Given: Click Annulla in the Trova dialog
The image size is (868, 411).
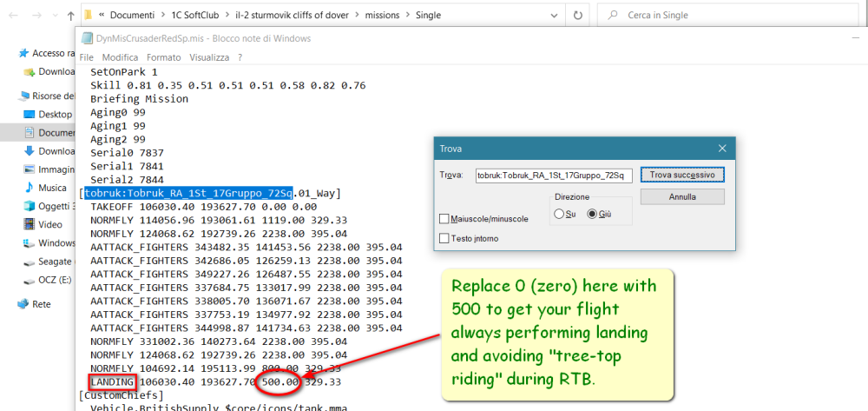Looking at the screenshot, I should coord(682,196).
